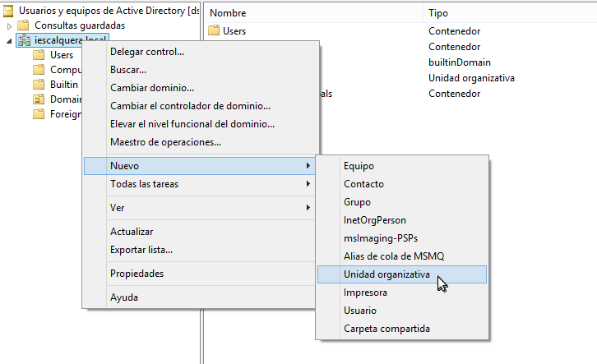The width and height of the screenshot is (597, 364).
Task: Create new Unidad organizativa
Action: pos(402,274)
